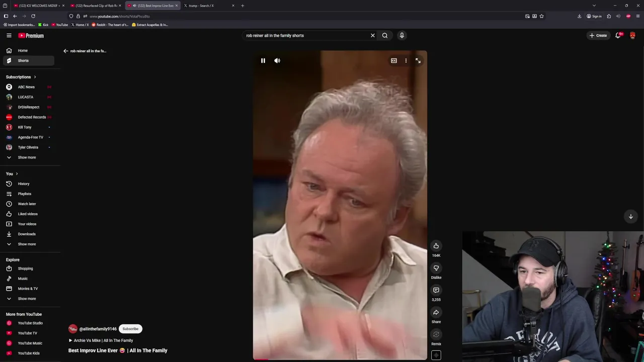The width and height of the screenshot is (644, 362).
Task: Open Downloads in sidebar
Action: click(28, 234)
